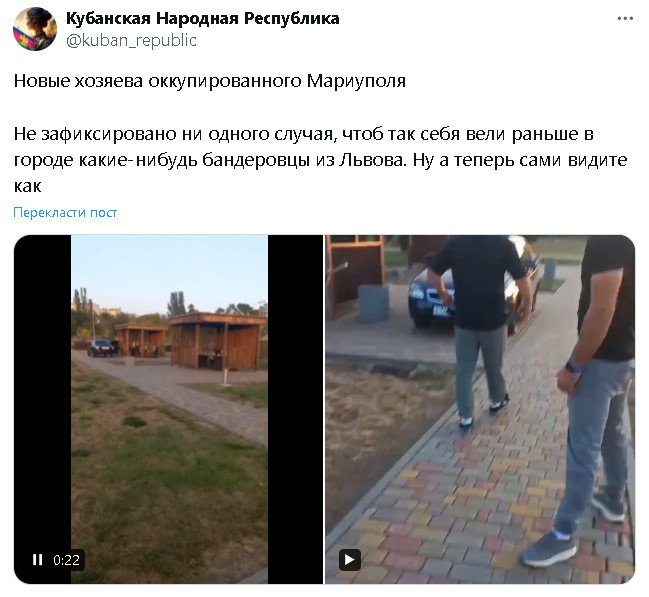Click the tweet text about Мариуполя

[210, 81]
